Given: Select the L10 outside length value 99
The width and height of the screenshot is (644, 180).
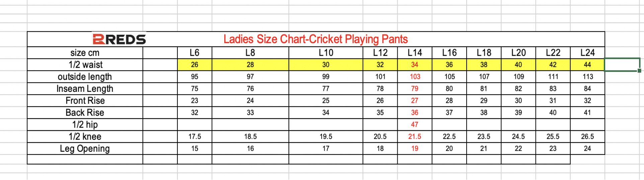Looking at the screenshot, I should tap(326, 77).
